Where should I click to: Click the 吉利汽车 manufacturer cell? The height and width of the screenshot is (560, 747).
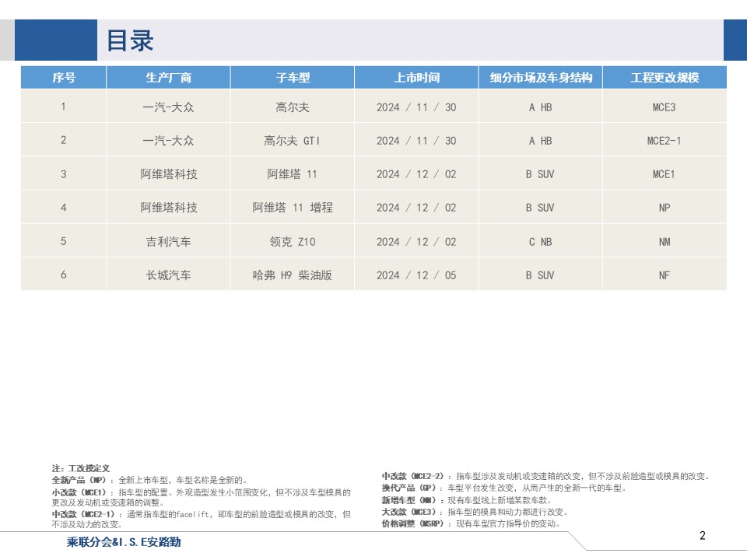(x=168, y=241)
